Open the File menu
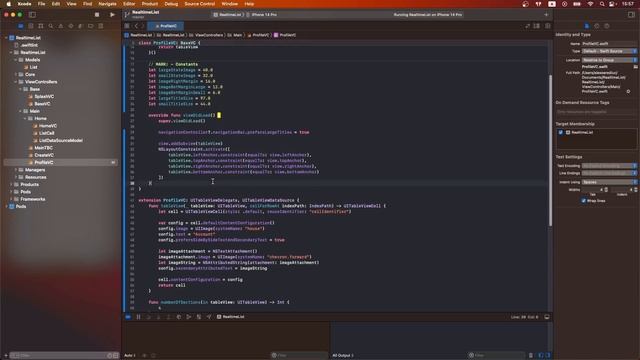The height and width of the screenshot is (360, 640). click(x=41, y=4)
